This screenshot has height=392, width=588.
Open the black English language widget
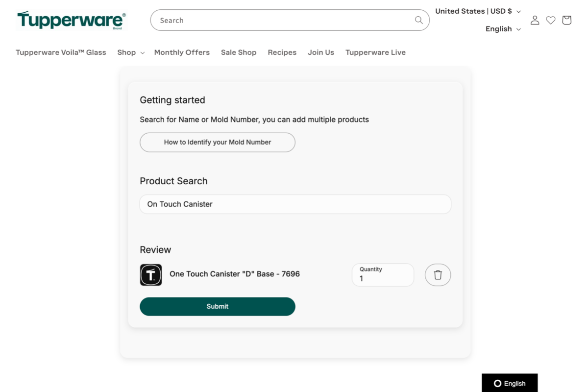(x=510, y=383)
